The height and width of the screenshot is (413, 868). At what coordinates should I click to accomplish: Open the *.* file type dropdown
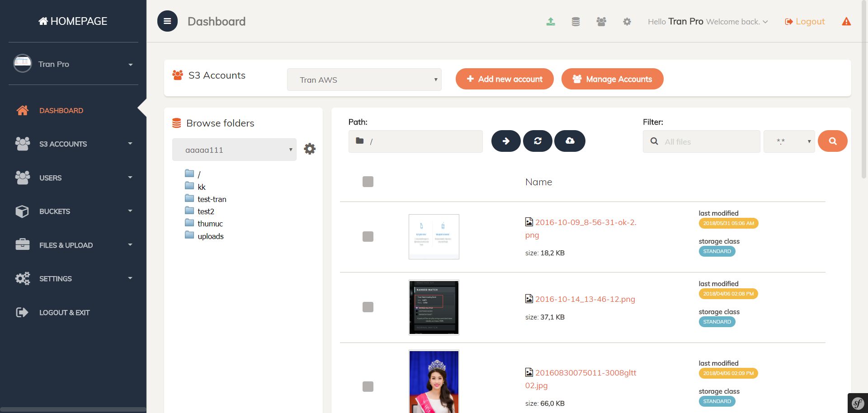pyautogui.click(x=789, y=141)
